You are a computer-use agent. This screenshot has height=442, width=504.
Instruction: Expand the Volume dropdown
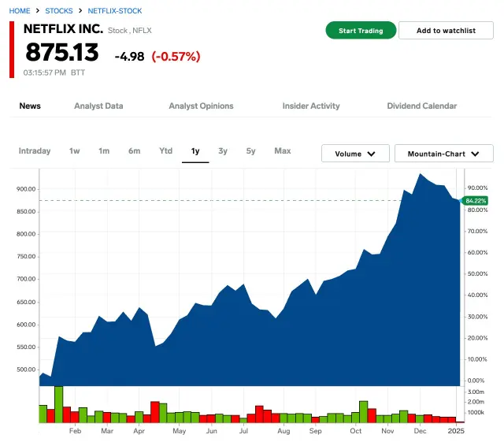tap(355, 154)
